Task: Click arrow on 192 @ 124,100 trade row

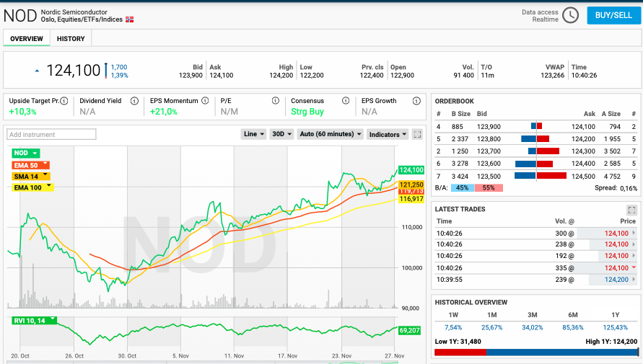Action: [x=634, y=255]
